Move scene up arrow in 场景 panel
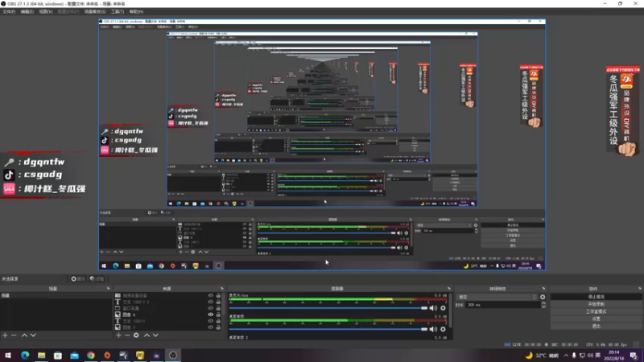 click(x=24, y=335)
